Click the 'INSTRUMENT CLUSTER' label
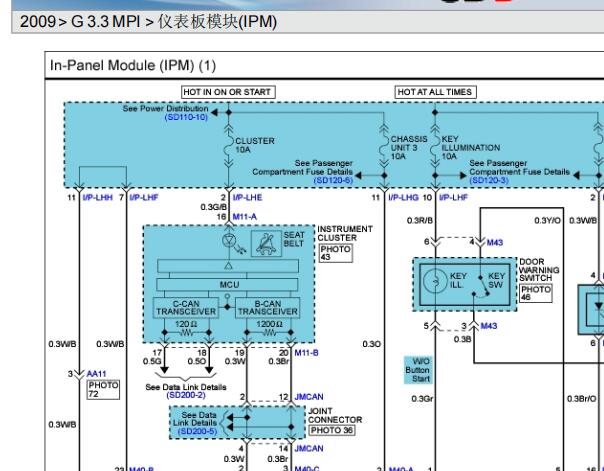 point(345,234)
